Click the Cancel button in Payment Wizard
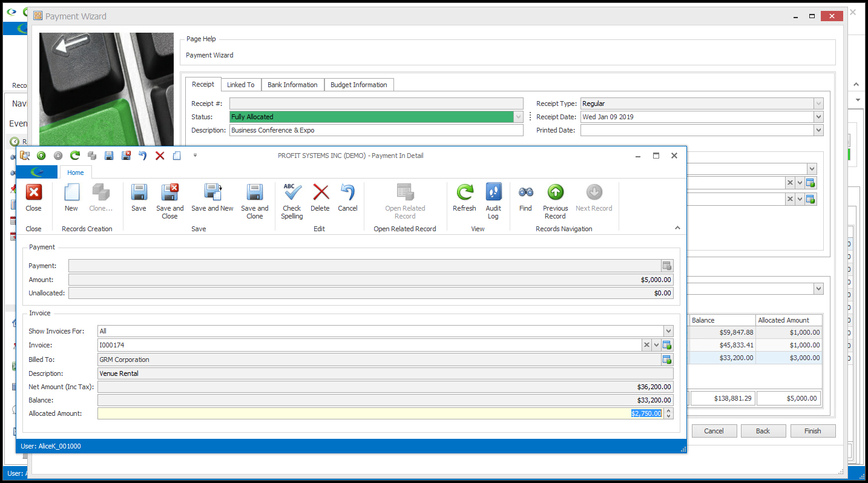The height and width of the screenshot is (483, 868). 714,431
